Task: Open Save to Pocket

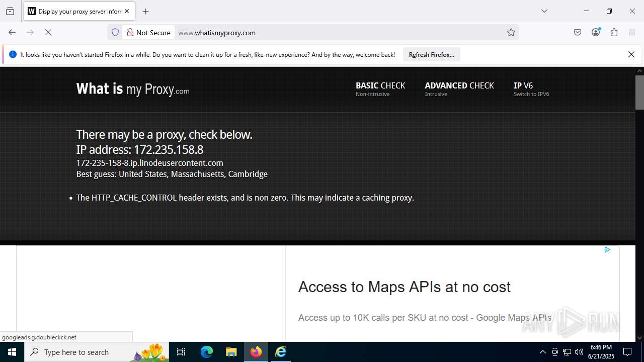Action: (x=578, y=32)
